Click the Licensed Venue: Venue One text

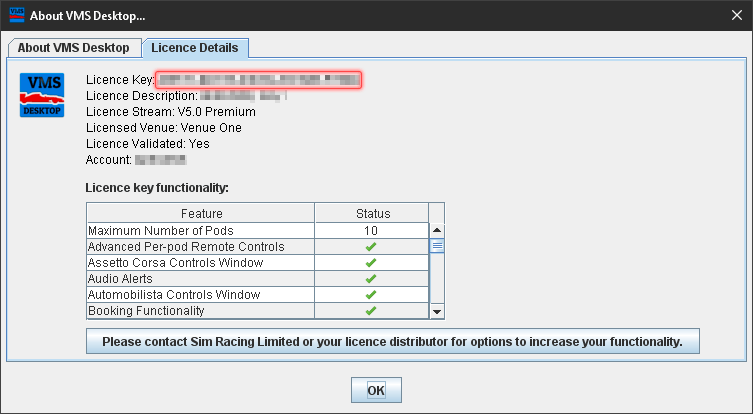coord(164,128)
